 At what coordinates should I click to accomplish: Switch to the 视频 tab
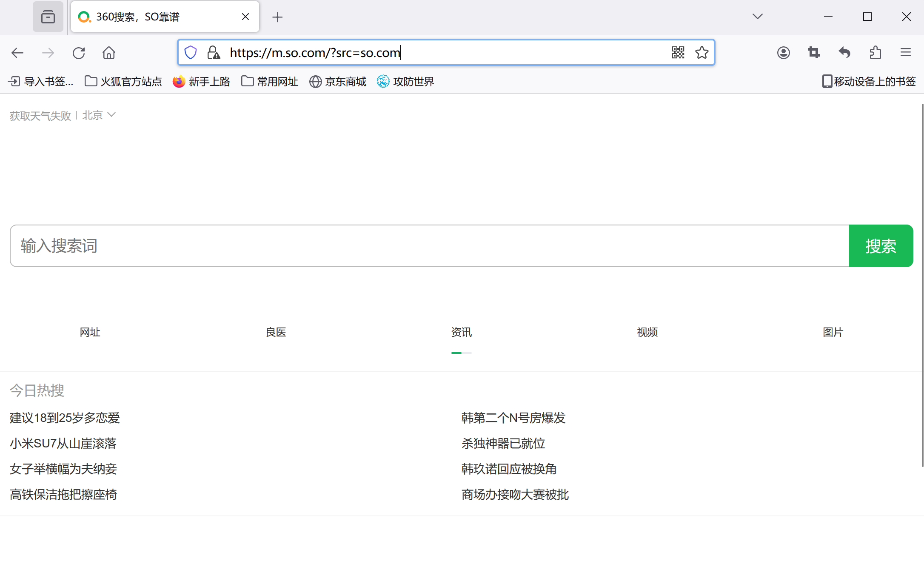tap(647, 332)
